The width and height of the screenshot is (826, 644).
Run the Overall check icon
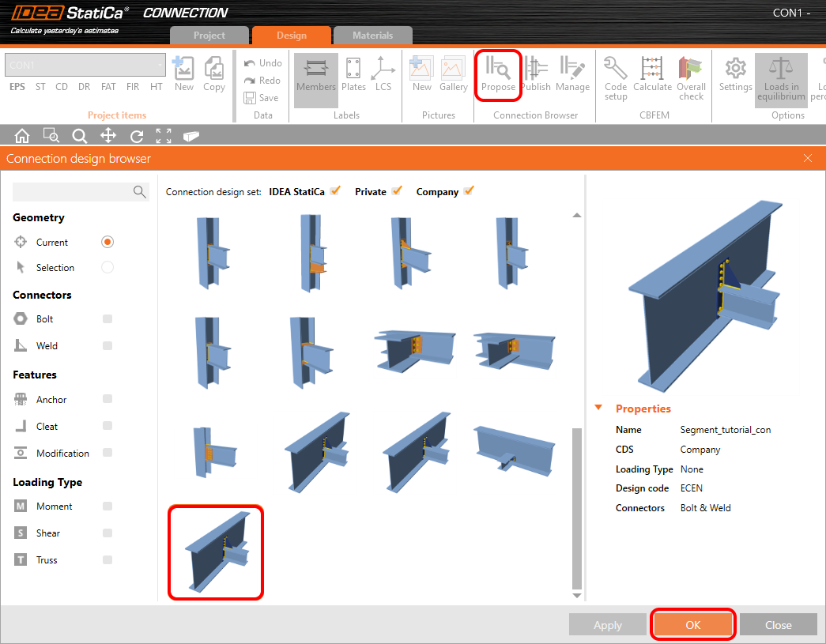(x=691, y=78)
